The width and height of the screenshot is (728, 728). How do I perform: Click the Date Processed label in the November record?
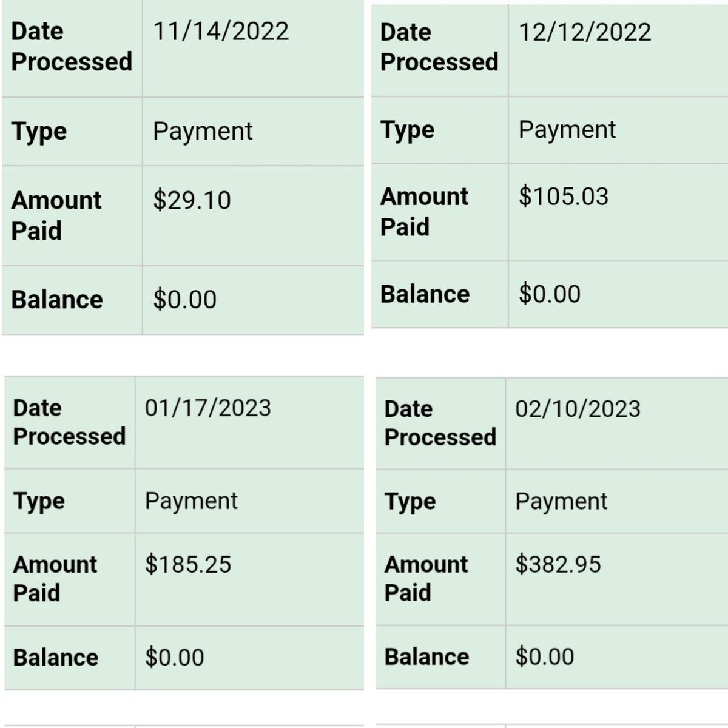(x=72, y=47)
